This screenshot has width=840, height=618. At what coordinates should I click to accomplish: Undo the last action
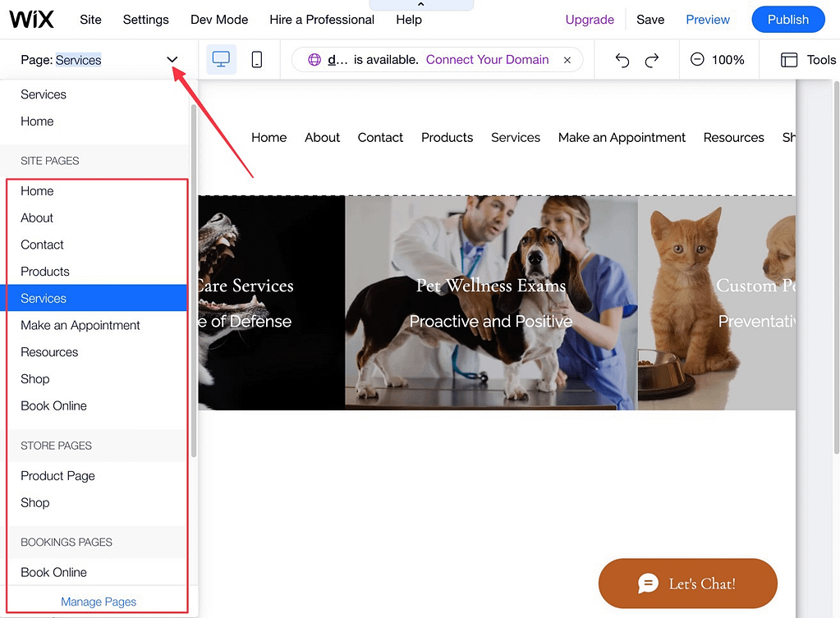pyautogui.click(x=622, y=60)
